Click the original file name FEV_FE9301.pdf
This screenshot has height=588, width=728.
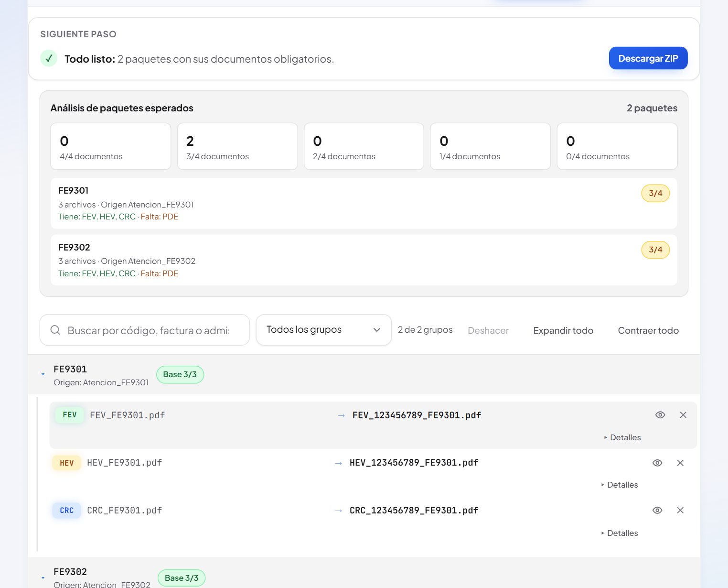(x=128, y=415)
